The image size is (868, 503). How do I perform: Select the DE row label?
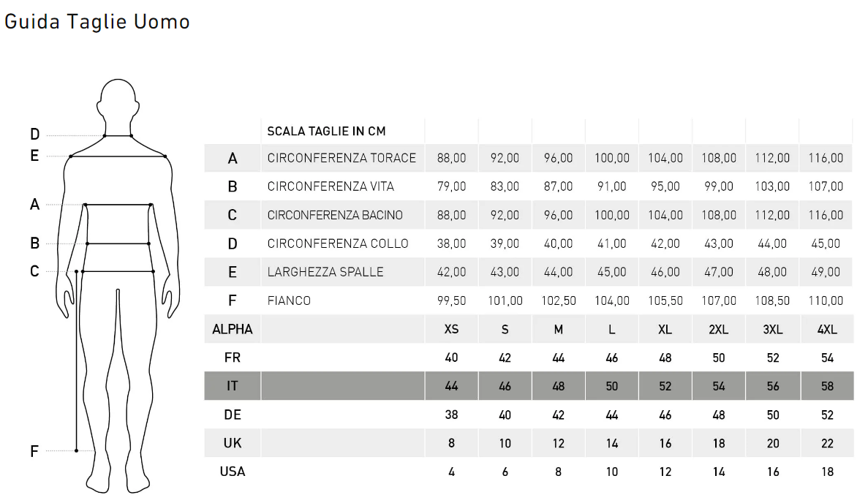233,415
